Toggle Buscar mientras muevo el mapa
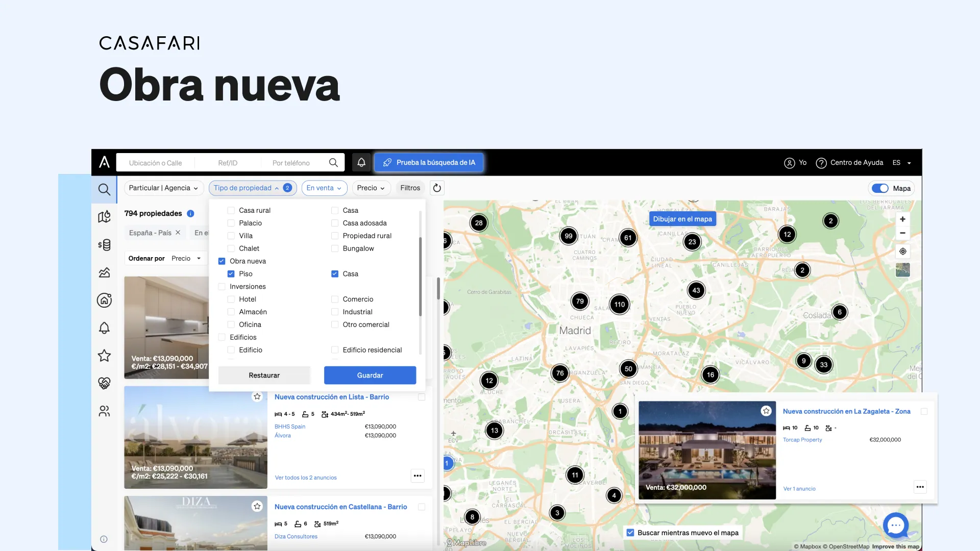The width and height of the screenshot is (980, 551). click(630, 532)
